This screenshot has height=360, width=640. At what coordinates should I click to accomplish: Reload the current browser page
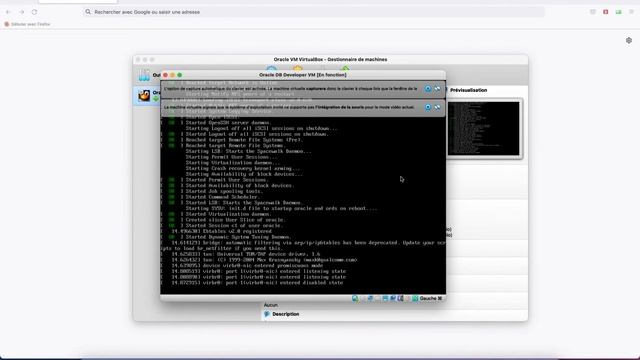pos(34,12)
